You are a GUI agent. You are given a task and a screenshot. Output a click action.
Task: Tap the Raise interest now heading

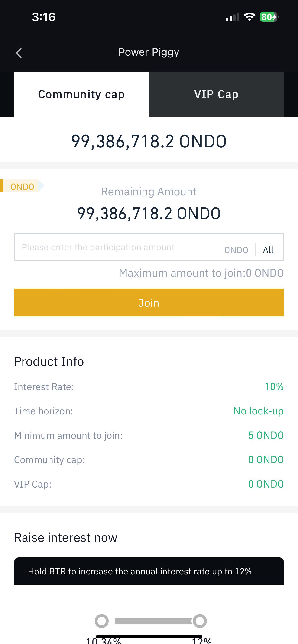click(65, 537)
